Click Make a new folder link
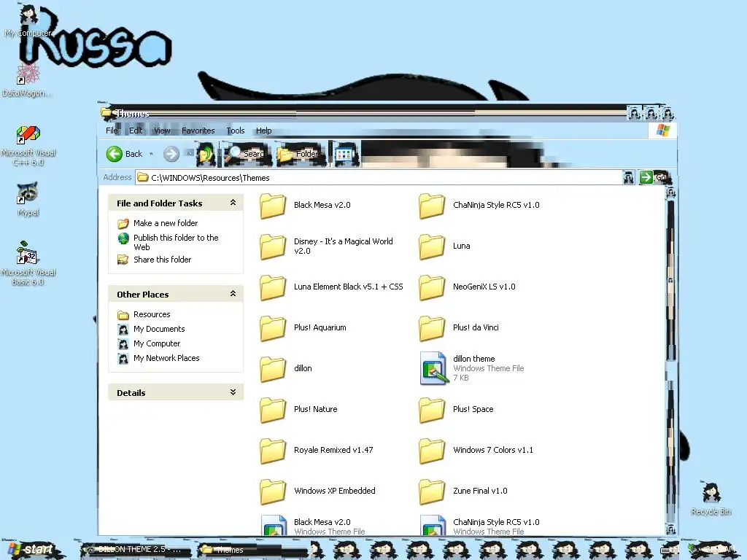Image resolution: width=747 pixels, height=560 pixels. (166, 223)
